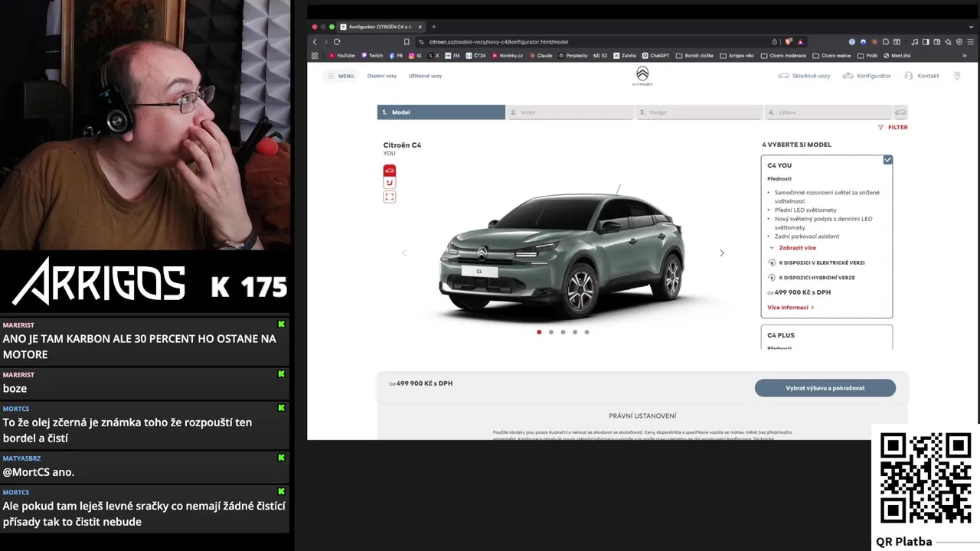980x551 pixels.
Task: Expand Zobrazit více in C4 YOU card
Action: (x=793, y=248)
